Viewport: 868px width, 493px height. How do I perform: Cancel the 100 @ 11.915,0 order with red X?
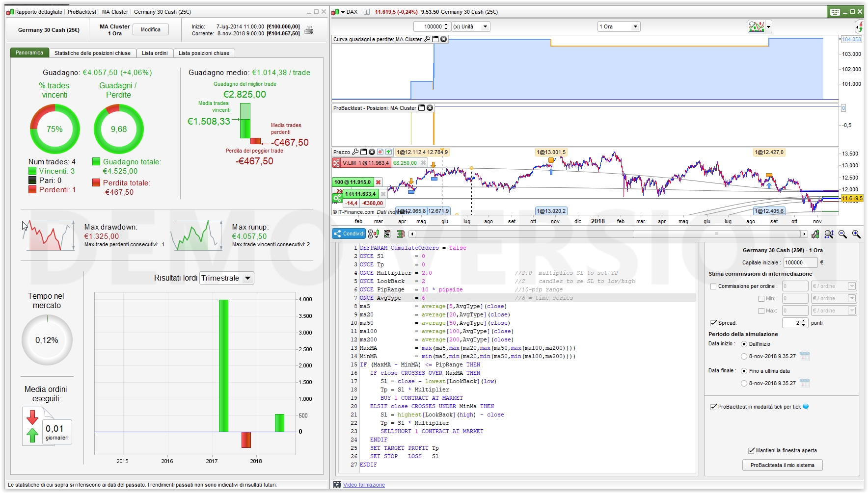[378, 182]
